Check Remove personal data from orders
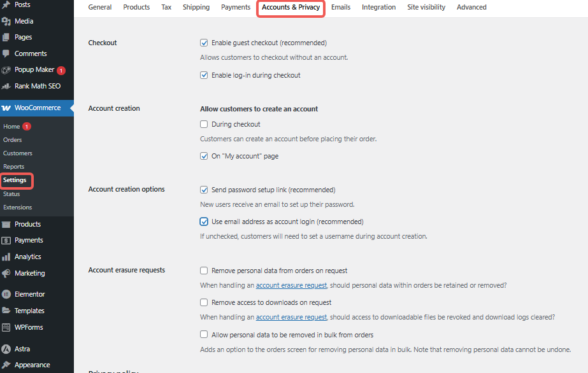The width and height of the screenshot is (588, 373). [x=204, y=271]
